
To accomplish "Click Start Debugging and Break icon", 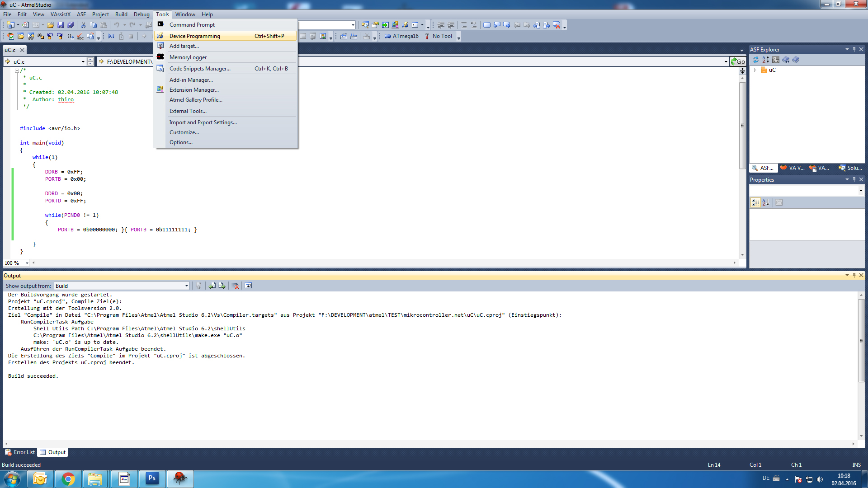I will coord(111,36).
